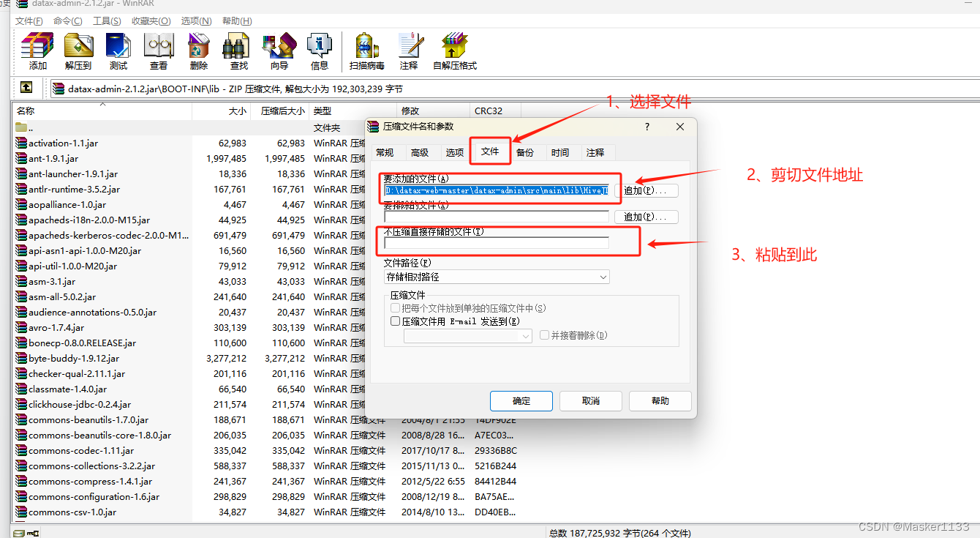Click the ant-1.9.1.jar file icon
Screen dimensions: 980x538
[21, 159]
